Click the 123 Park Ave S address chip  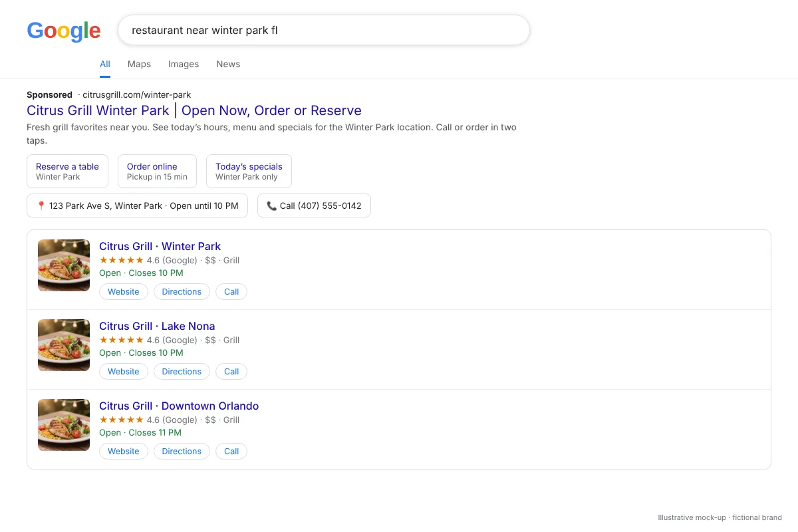(137, 205)
